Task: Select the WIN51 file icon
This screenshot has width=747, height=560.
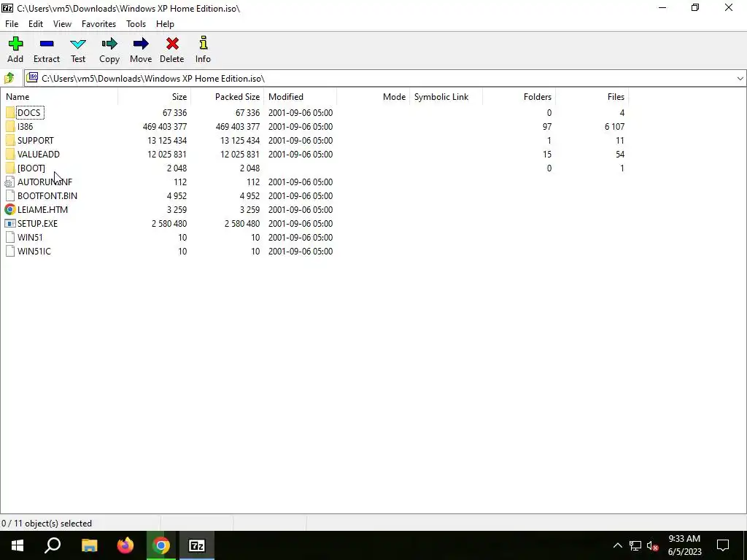Action: (x=10, y=237)
